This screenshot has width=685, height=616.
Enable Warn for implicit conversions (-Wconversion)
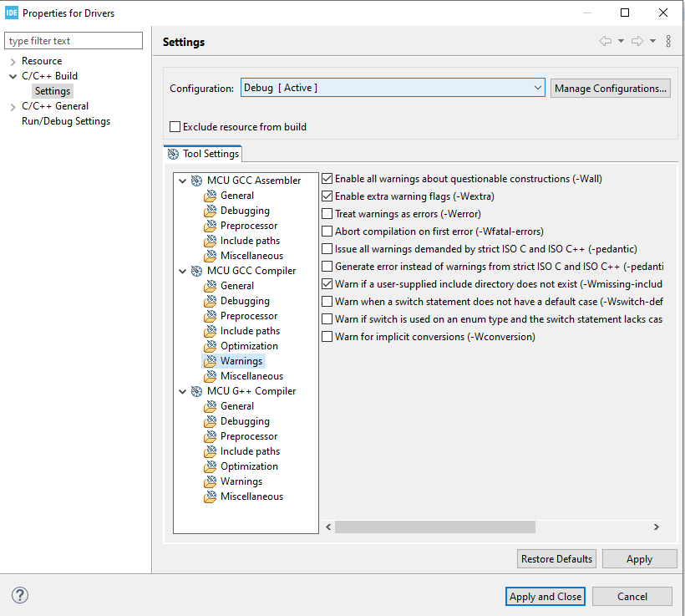tap(327, 337)
